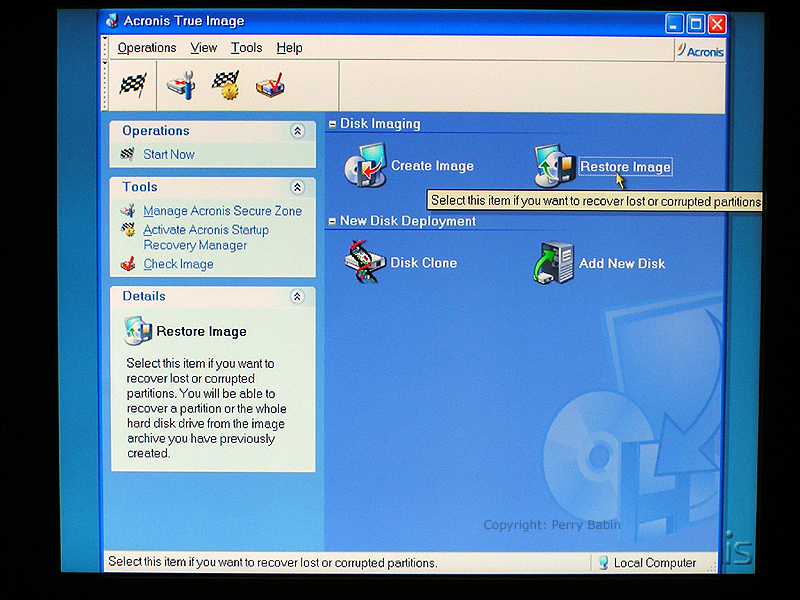This screenshot has height=600, width=800.
Task: Minimize the Acronis True Image window
Action: pyautogui.click(x=674, y=23)
